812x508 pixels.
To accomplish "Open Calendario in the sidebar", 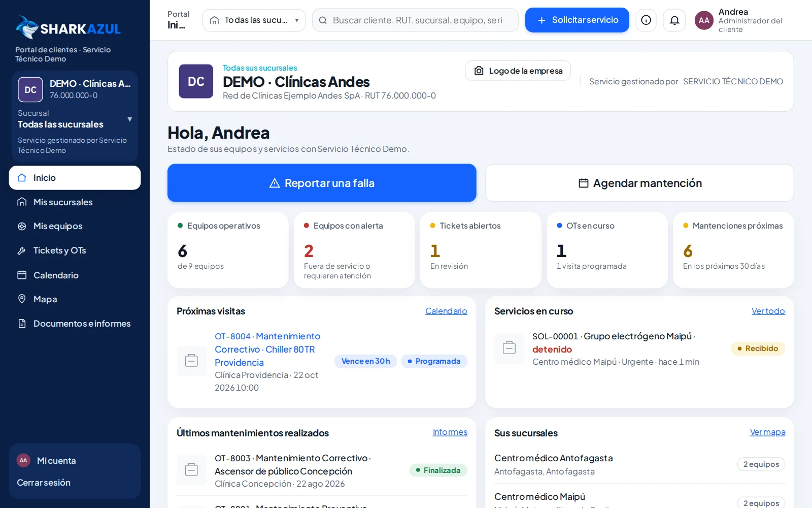I will coord(75,275).
